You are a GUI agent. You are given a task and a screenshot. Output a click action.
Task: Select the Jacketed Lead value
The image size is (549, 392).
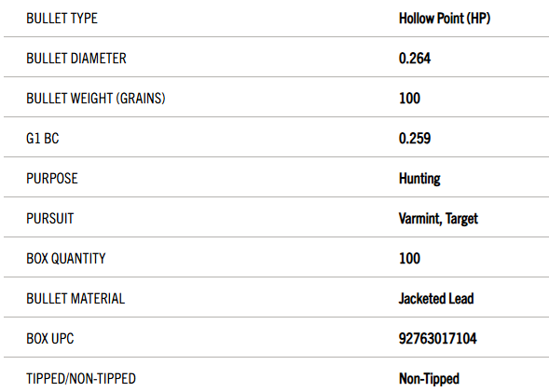tap(436, 299)
